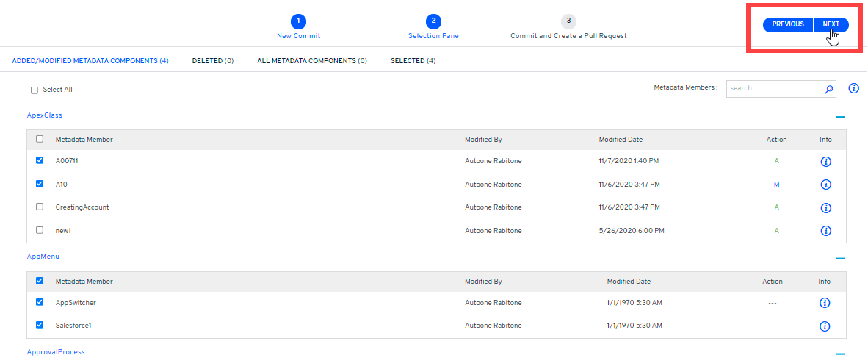Open the Selected (4) tab
This screenshot has height=358, width=868.
(x=413, y=61)
